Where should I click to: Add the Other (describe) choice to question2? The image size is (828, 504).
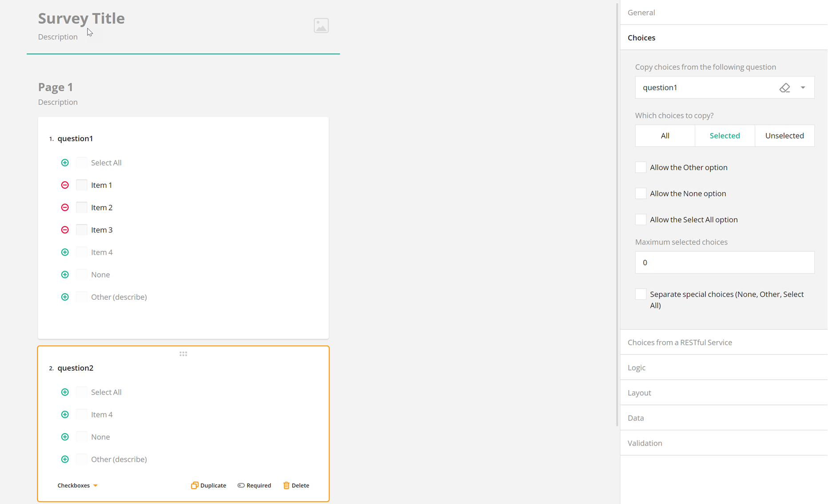pyautogui.click(x=65, y=459)
